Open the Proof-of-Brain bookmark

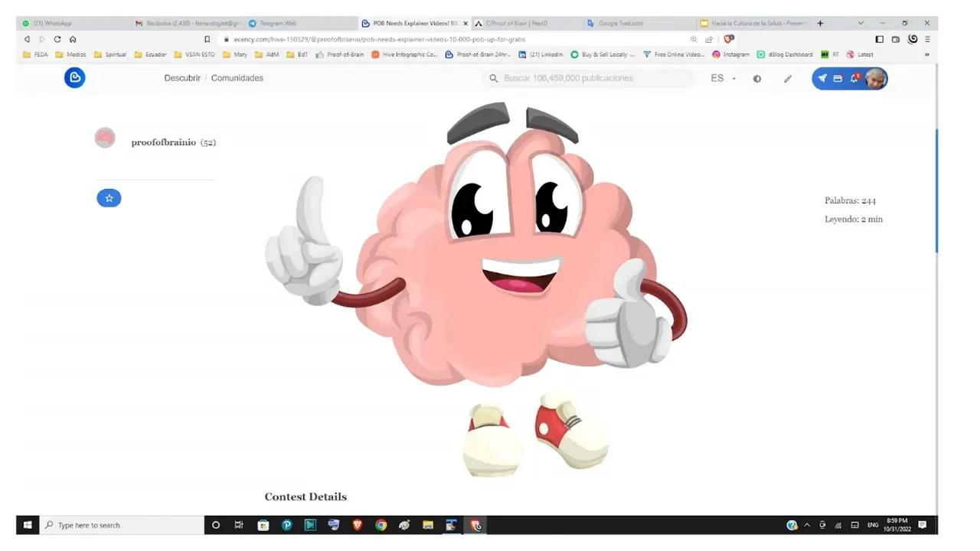pos(340,54)
